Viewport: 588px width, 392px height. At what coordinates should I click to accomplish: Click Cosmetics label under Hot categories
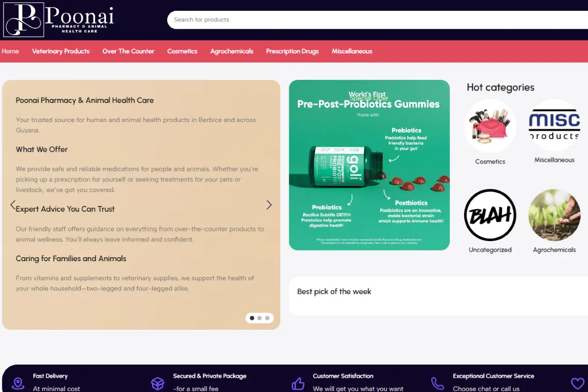490,161
